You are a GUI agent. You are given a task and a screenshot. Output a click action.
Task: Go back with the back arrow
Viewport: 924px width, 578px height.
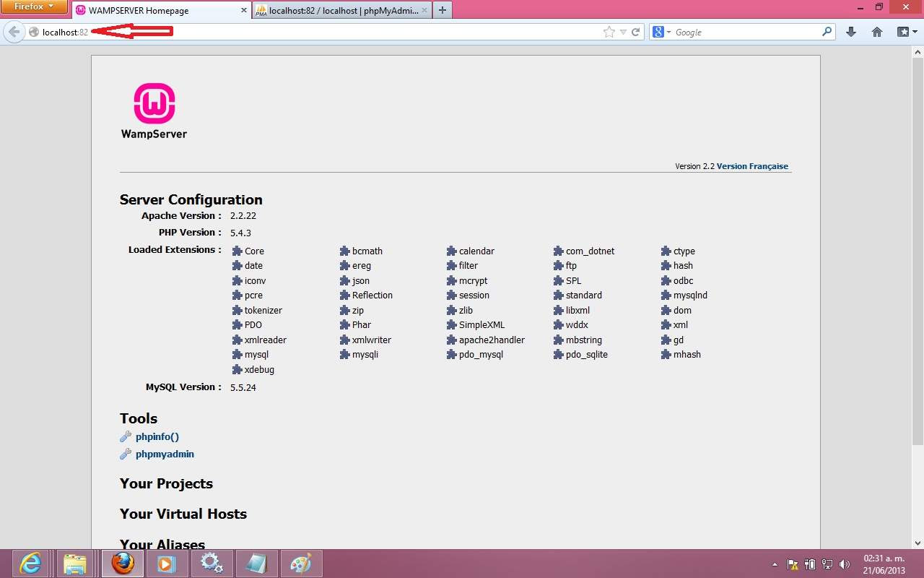(x=14, y=32)
